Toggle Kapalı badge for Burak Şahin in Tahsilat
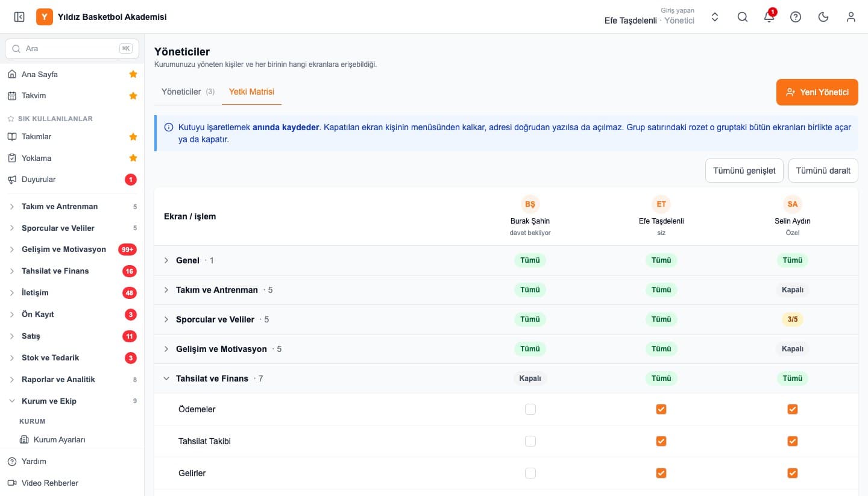This screenshot has height=496, width=868. [x=530, y=378]
